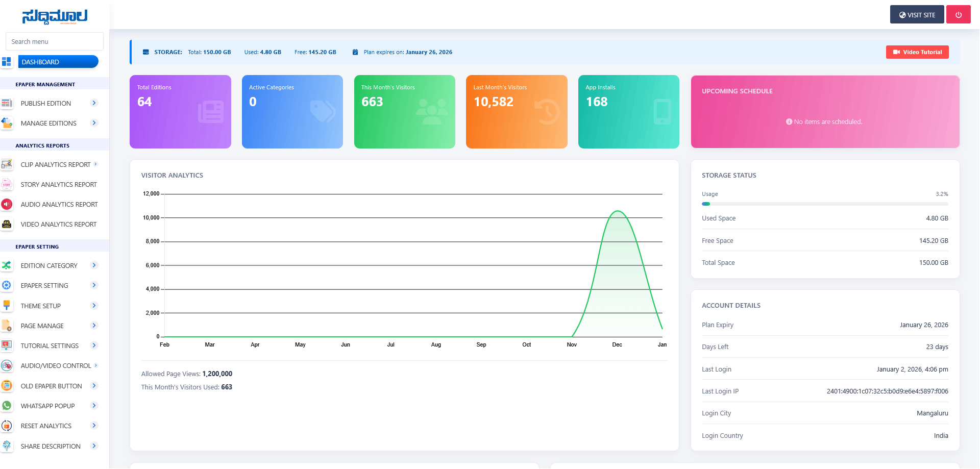Click the Theme Setup icon

(x=7, y=305)
